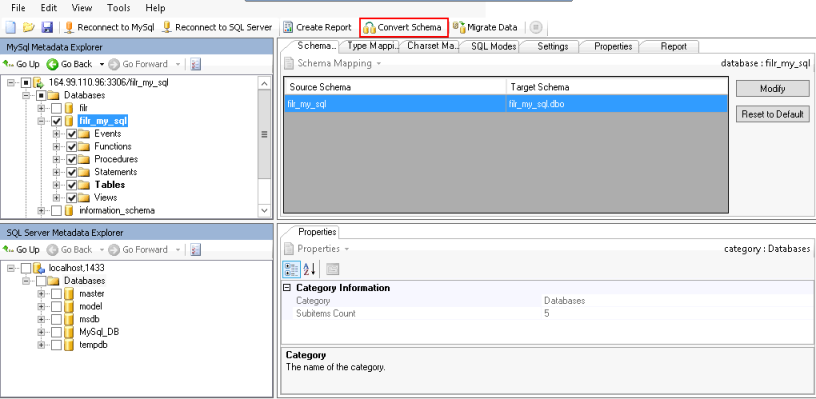
Task: Collapse the Category Information section
Action: click(x=287, y=288)
